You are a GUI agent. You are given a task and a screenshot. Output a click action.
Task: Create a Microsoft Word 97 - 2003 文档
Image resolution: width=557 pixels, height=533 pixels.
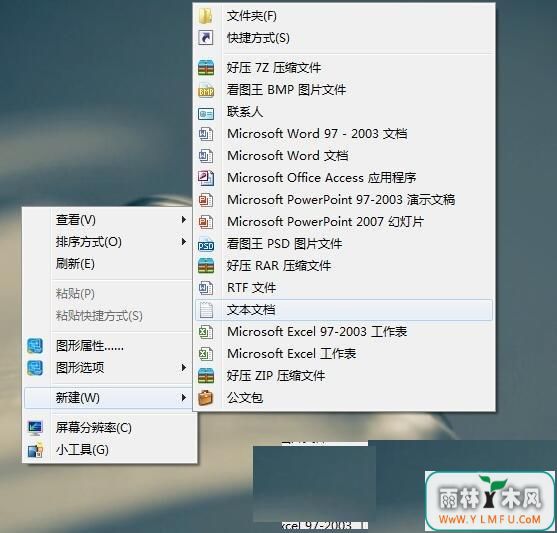(344, 134)
